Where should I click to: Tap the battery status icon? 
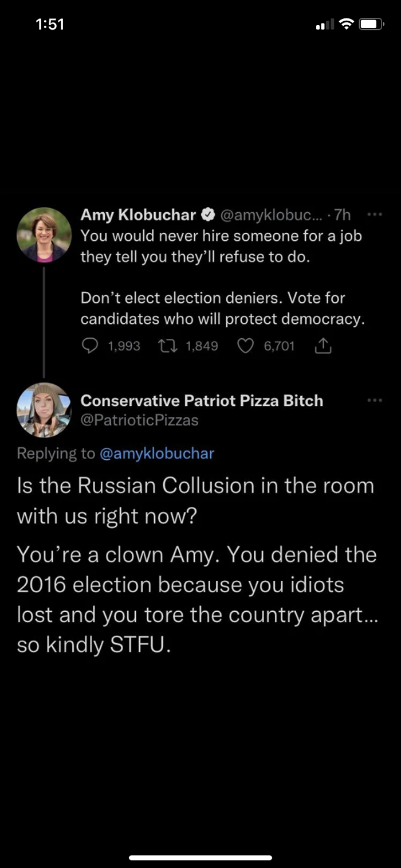pos(371,24)
